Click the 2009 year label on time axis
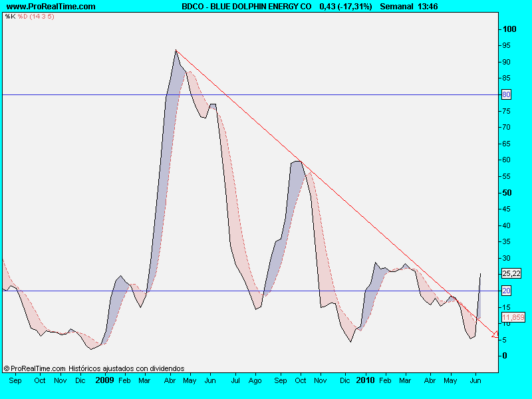The image size is (532, 399). click(x=104, y=380)
